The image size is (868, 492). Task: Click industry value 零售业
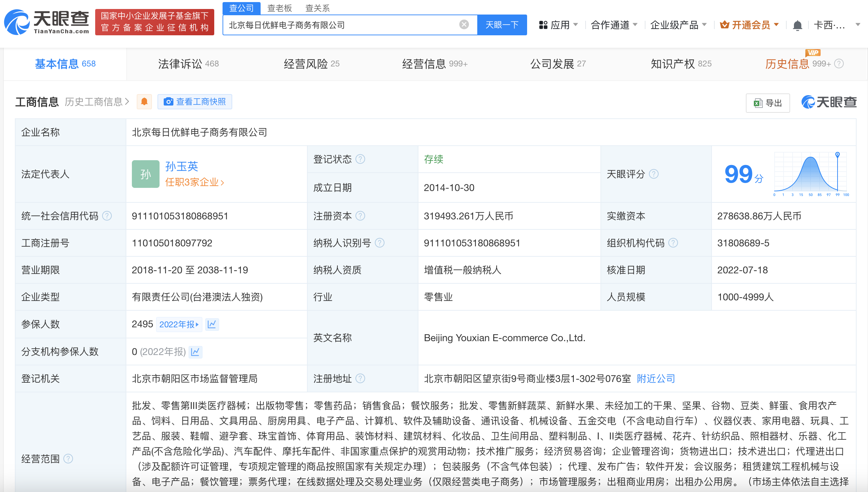(x=438, y=297)
